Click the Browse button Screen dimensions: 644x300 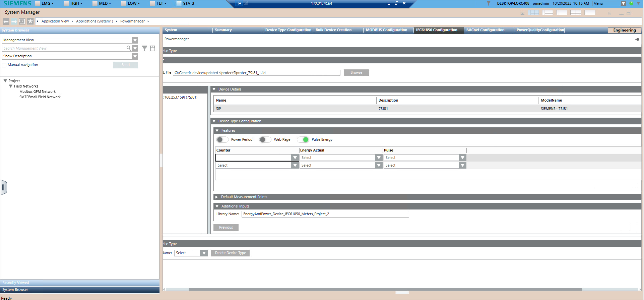click(356, 73)
